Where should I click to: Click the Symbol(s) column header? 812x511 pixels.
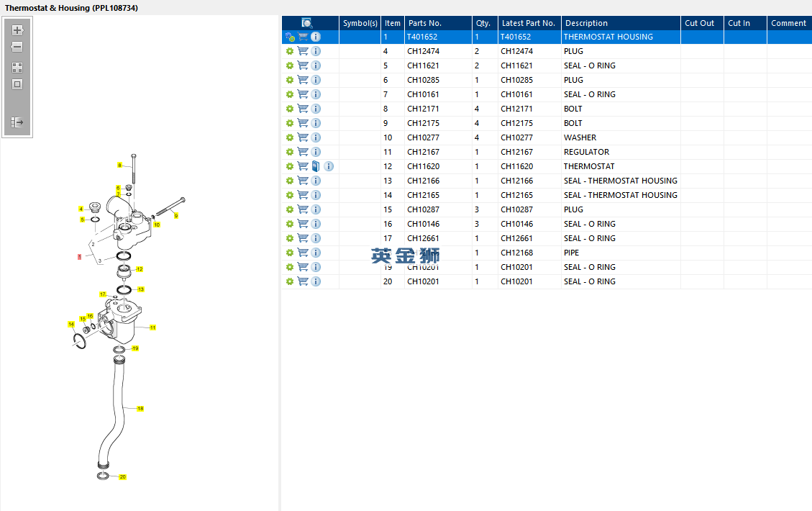coord(360,23)
